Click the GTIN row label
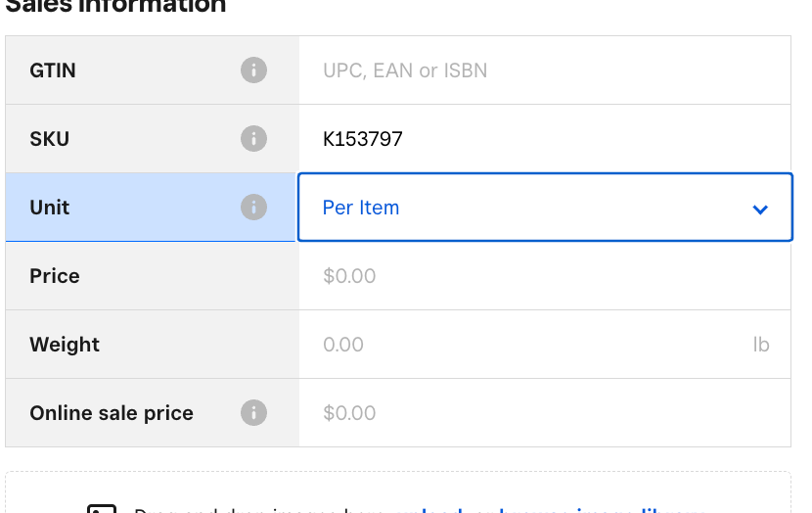This screenshot has height=513, width=812. click(53, 70)
